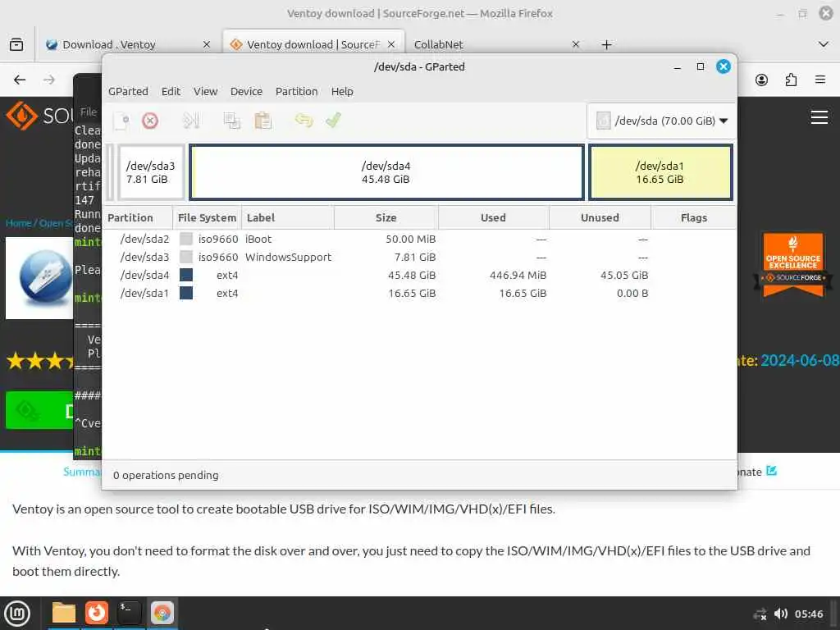The width and height of the screenshot is (840, 630).
Task: Click the Copy partition toolbar icon
Action: coord(232,121)
